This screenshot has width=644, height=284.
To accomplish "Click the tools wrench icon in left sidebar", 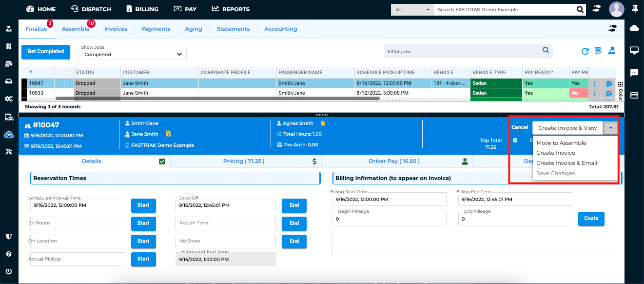I will (9, 152).
